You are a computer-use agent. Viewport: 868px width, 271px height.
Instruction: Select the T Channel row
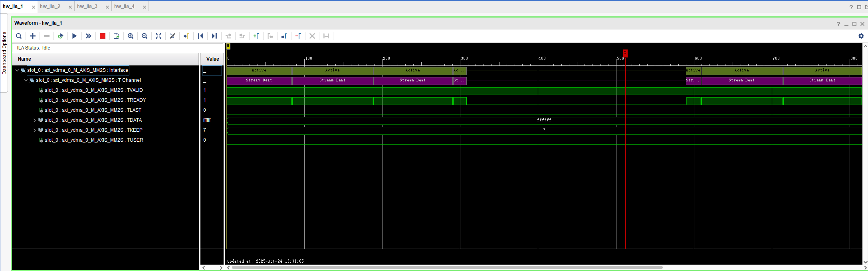coord(88,80)
